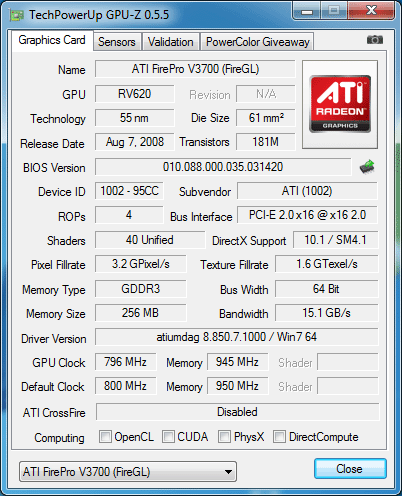Click the ATI CrossFire status field
402x496 pixels.
[x=237, y=412]
